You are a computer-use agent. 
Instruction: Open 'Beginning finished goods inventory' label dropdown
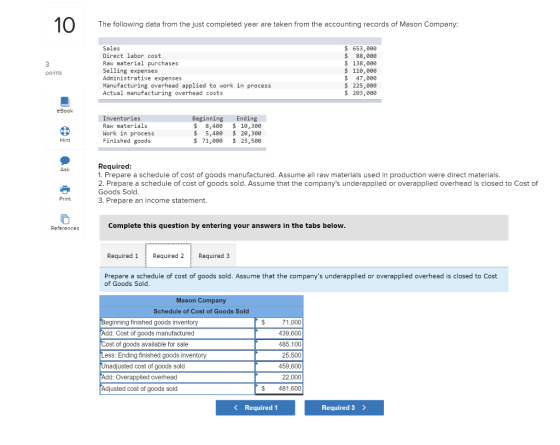[x=177, y=322]
